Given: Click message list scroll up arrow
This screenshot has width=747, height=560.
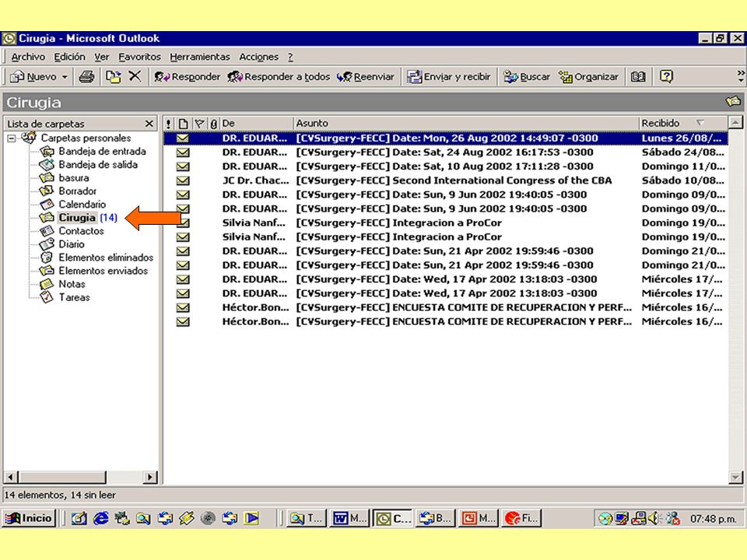Looking at the screenshot, I should coord(735,123).
